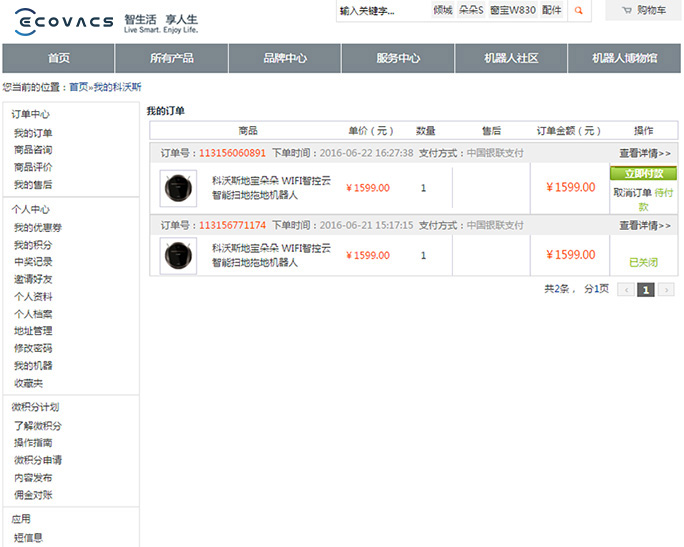The height and width of the screenshot is (547, 684).
Task: View details of order 113156771174
Action: [x=645, y=225]
